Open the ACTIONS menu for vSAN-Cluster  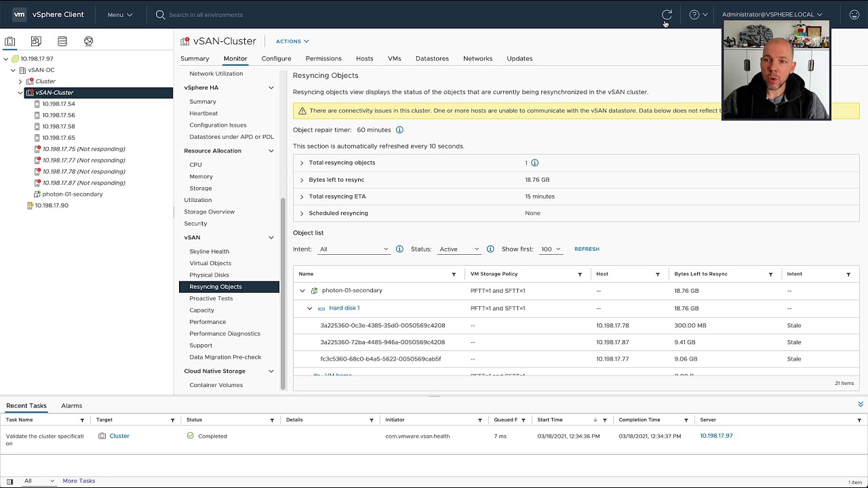(x=292, y=41)
